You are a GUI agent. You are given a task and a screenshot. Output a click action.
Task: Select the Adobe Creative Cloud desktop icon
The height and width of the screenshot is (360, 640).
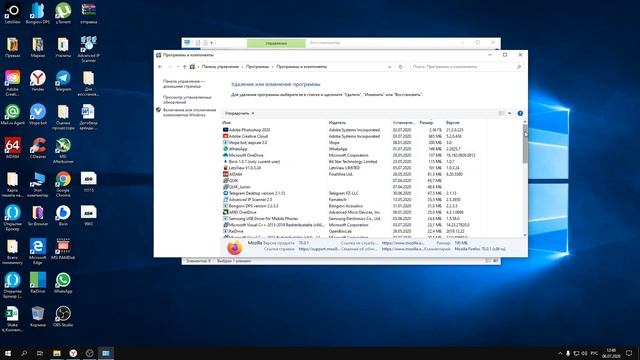point(12,83)
